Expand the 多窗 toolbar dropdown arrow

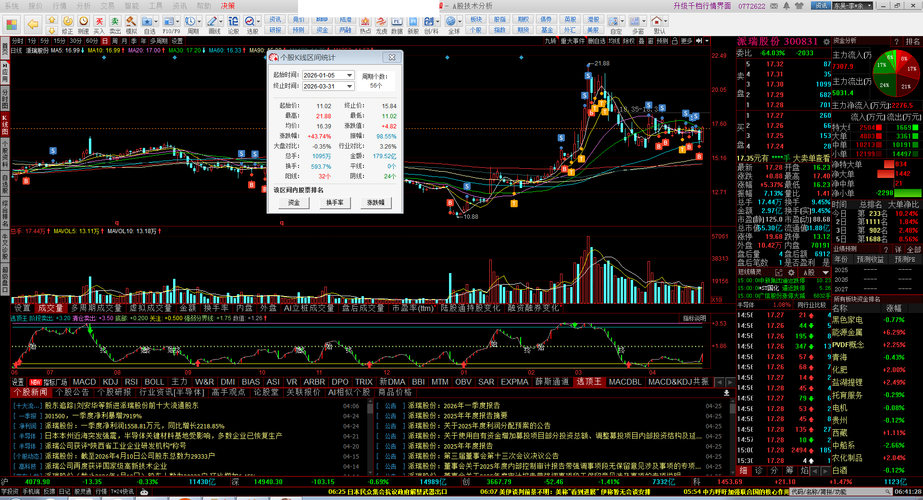click(645, 21)
